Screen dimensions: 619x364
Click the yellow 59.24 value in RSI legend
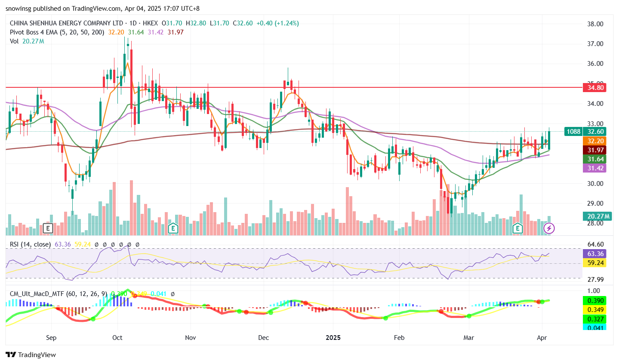tap(83, 244)
